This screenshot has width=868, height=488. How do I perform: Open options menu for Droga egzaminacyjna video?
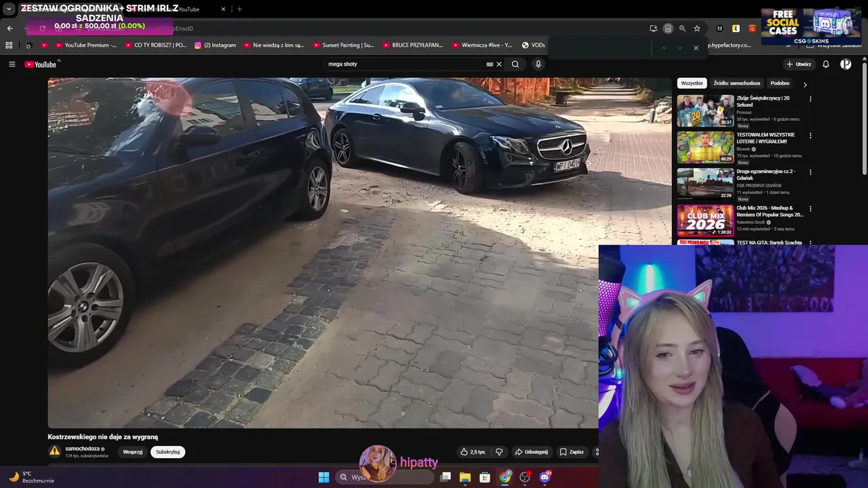(810, 172)
